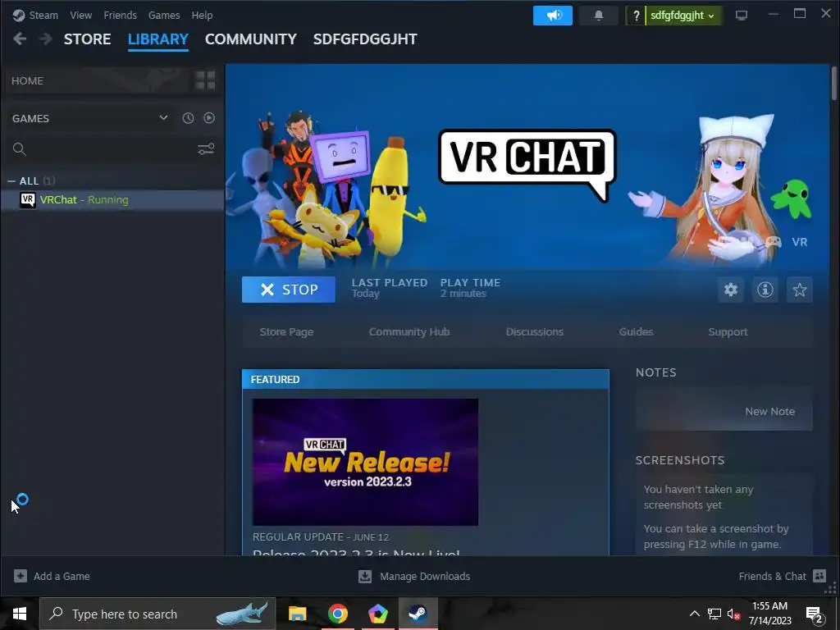Toggle the collections grid view icon

(205, 81)
